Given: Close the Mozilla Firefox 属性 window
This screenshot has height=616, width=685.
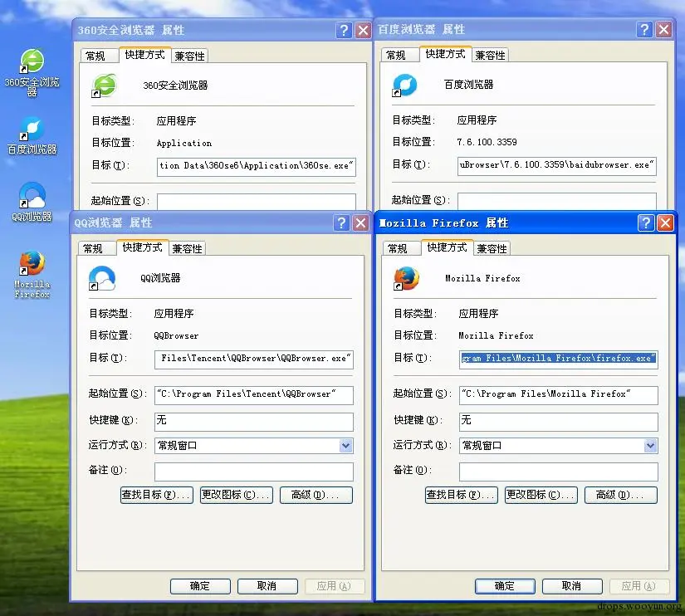Looking at the screenshot, I should [665, 222].
